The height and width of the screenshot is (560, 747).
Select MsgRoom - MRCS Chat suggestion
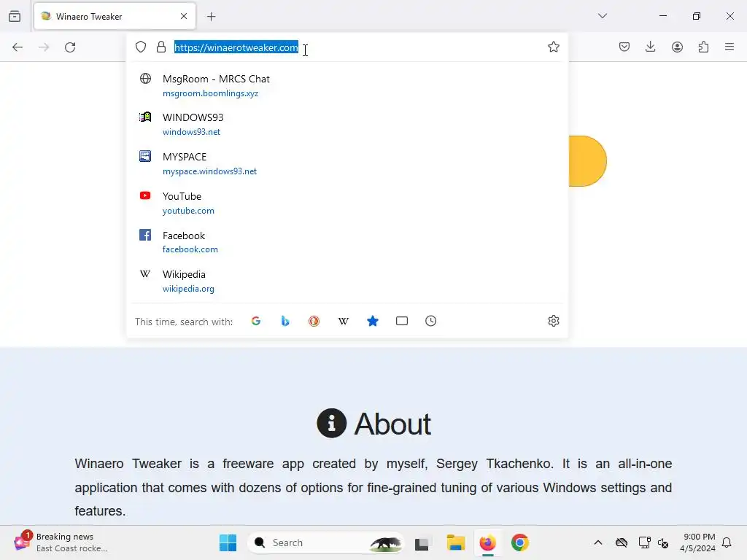[x=347, y=86]
